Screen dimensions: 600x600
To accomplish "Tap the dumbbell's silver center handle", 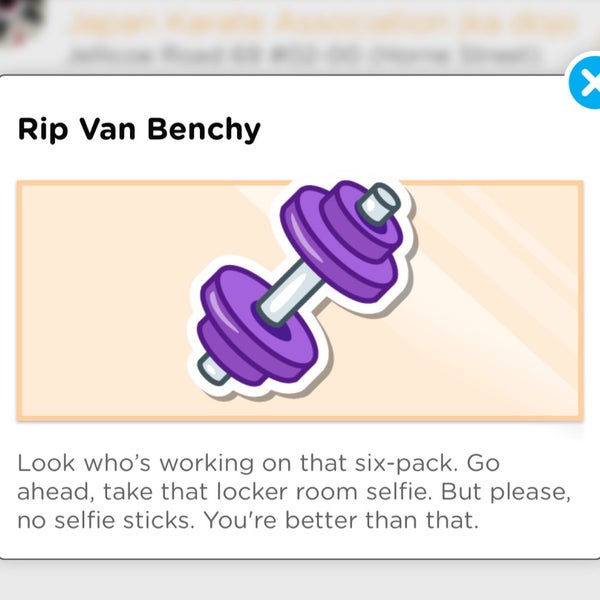I will [290, 292].
